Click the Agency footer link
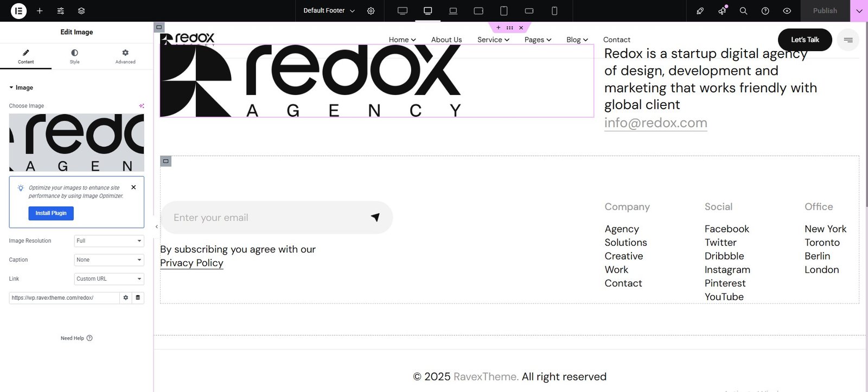This screenshot has height=392, width=868. (622, 229)
